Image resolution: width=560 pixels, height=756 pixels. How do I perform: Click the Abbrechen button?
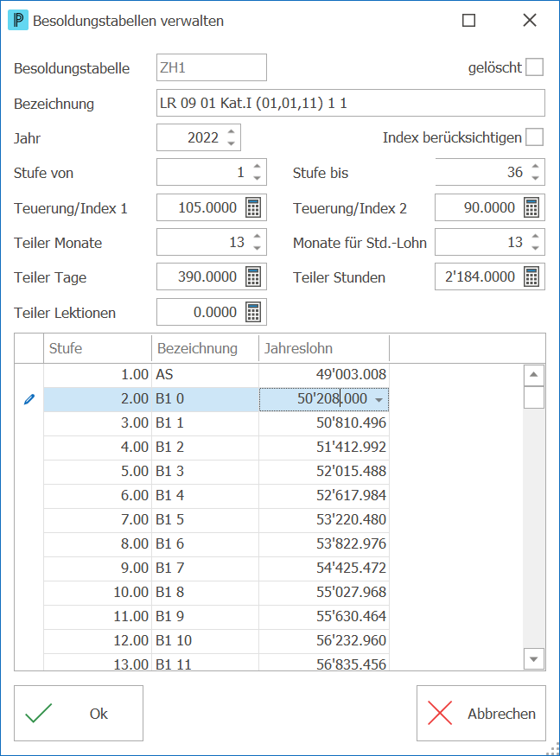(x=481, y=714)
